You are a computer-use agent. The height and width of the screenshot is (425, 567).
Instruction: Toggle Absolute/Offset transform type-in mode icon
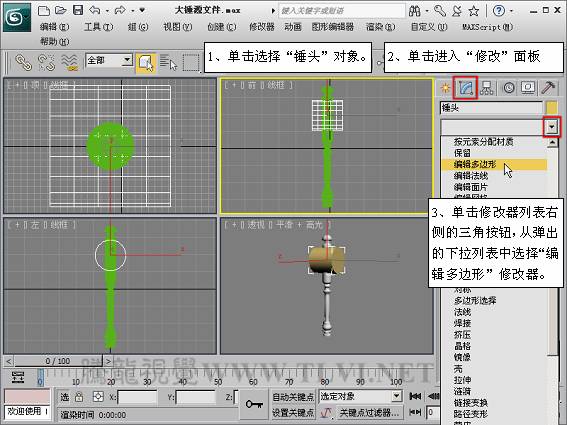click(98, 397)
